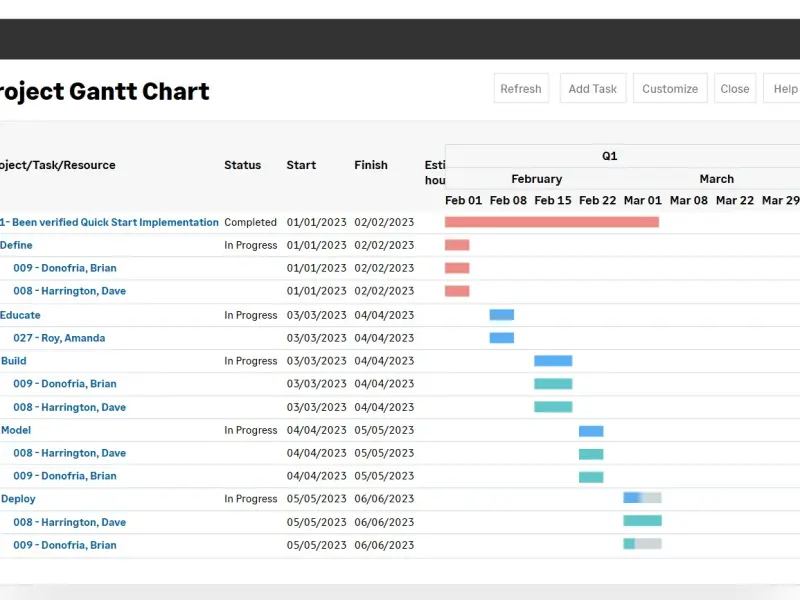Select the blue Educate task Gantt bar
The height and width of the screenshot is (600, 800).
click(x=501, y=315)
